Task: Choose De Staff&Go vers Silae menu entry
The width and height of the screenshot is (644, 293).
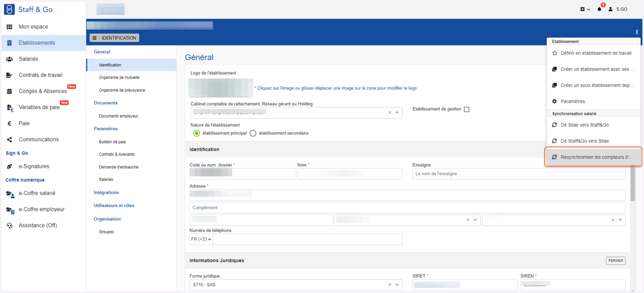Action: (x=594, y=141)
